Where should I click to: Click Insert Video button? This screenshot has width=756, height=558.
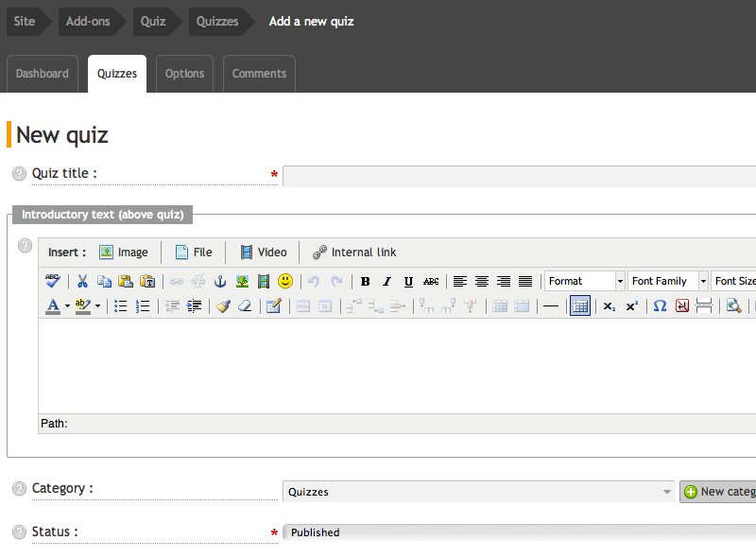click(264, 253)
